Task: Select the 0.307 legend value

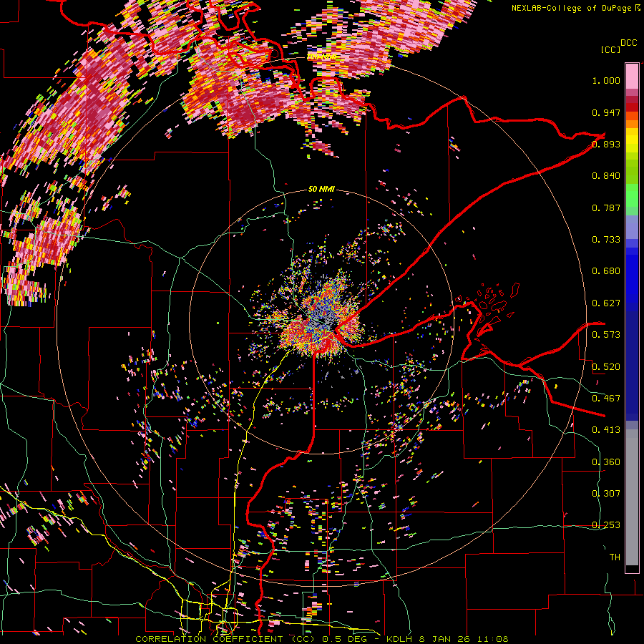Action: pyautogui.click(x=606, y=494)
